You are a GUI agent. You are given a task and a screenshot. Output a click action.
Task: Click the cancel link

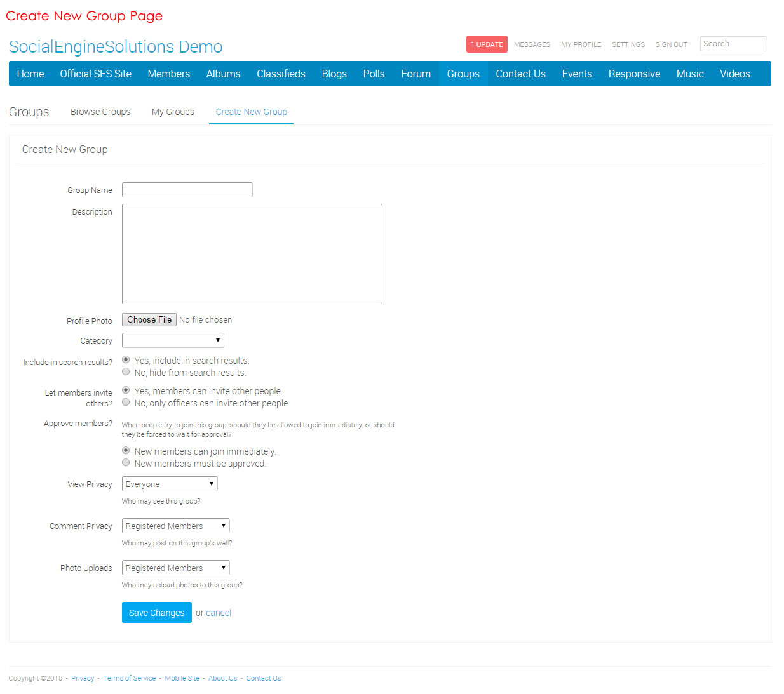[219, 613]
